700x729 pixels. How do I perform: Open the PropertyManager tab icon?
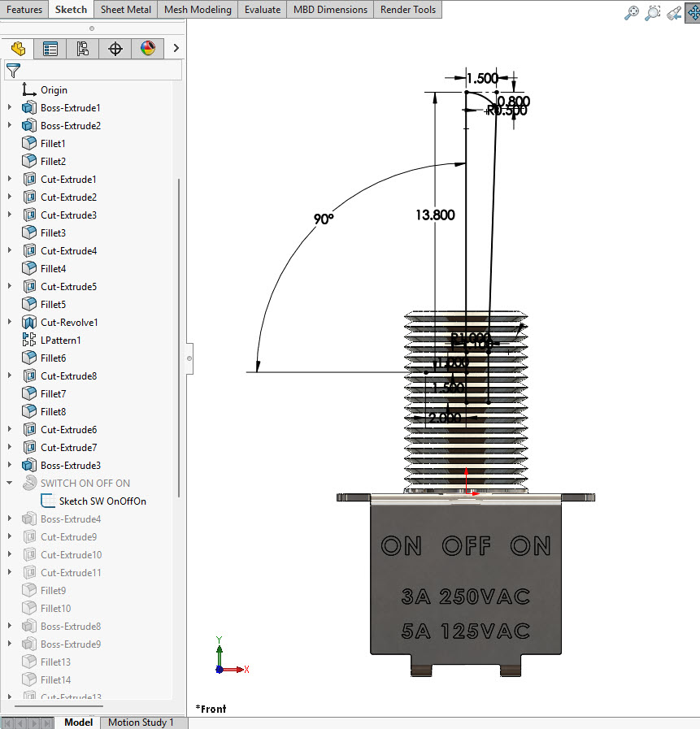coord(50,48)
